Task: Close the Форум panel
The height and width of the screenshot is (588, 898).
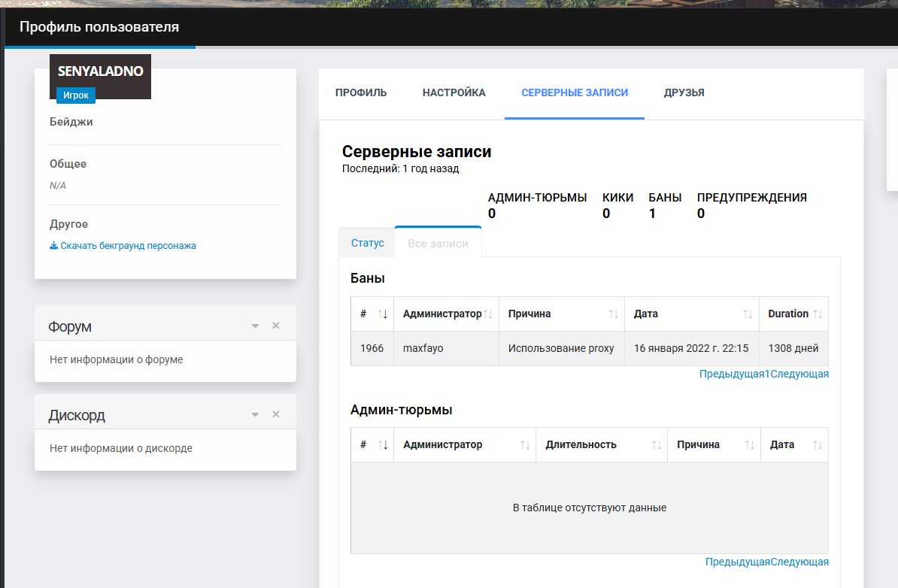Action: 276,325
